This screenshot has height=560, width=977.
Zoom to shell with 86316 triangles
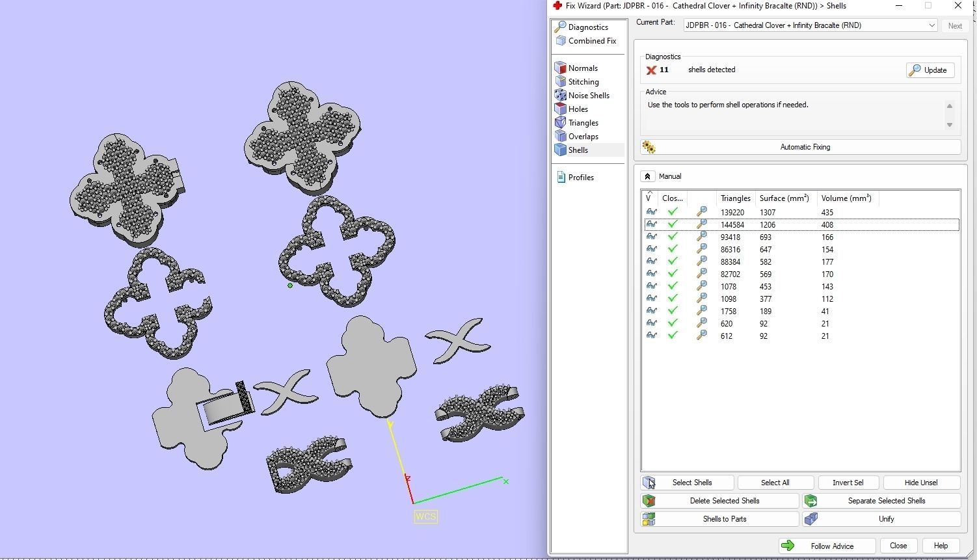click(x=702, y=249)
